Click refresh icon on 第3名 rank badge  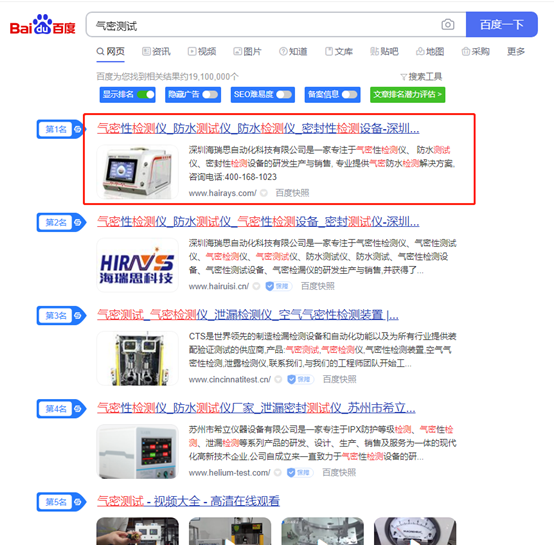77,315
